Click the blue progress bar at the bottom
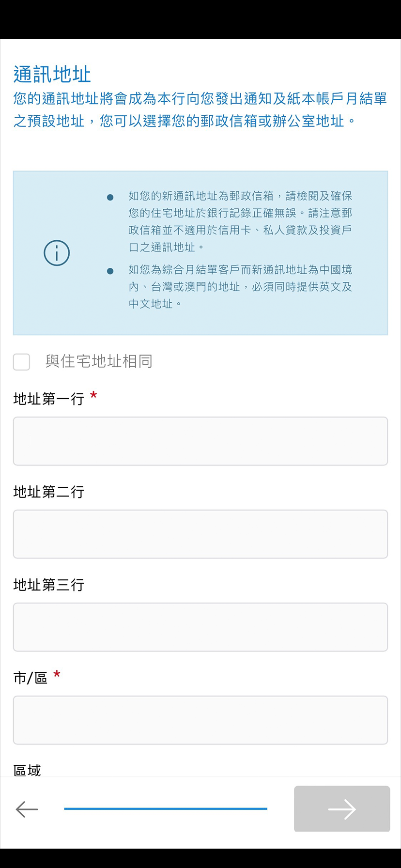The width and height of the screenshot is (401, 868). point(166,808)
